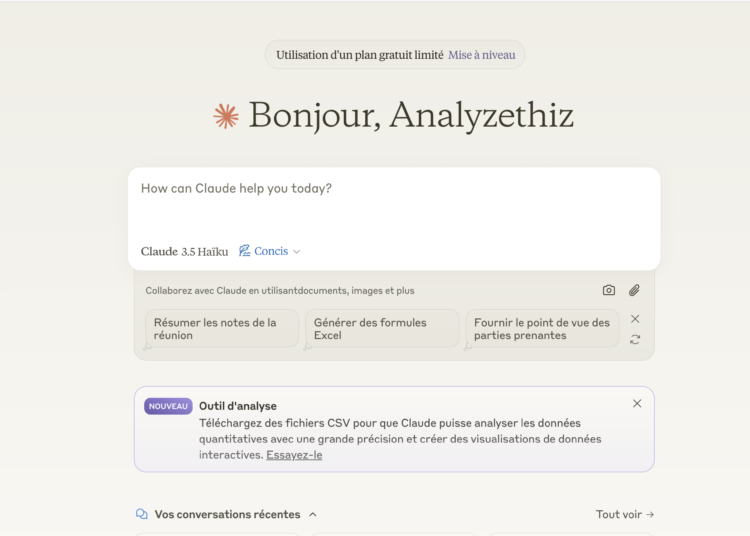Dismiss the prompt suggestions row

pos(635,319)
